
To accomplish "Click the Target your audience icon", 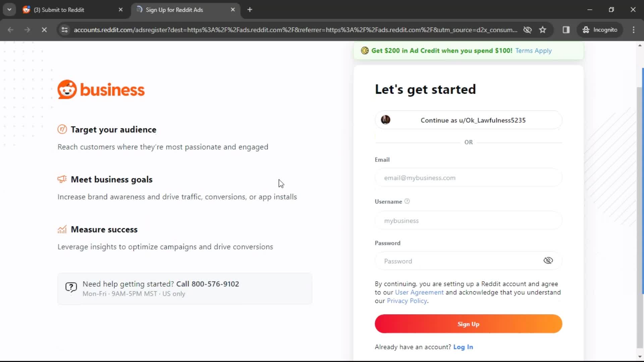I will [x=61, y=129].
